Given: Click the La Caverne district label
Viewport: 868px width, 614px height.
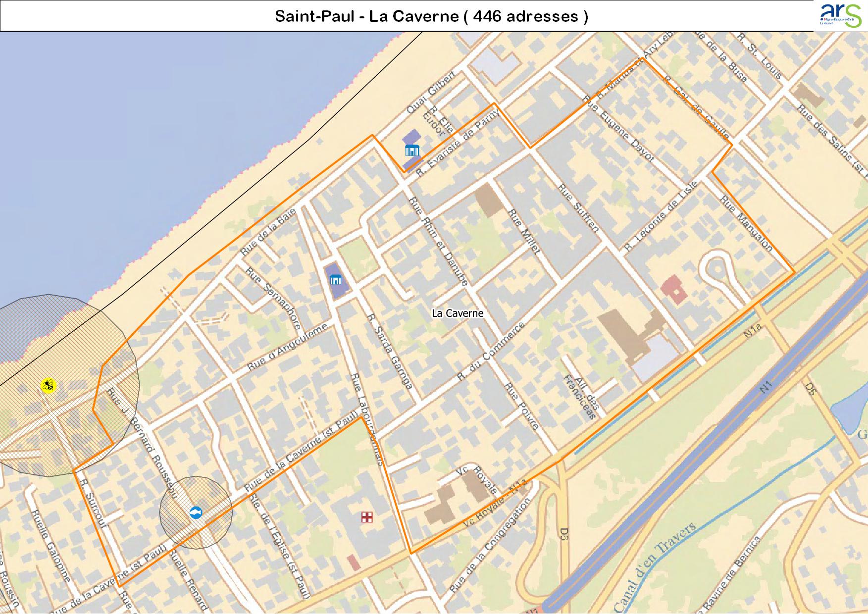Looking at the screenshot, I should [x=458, y=313].
